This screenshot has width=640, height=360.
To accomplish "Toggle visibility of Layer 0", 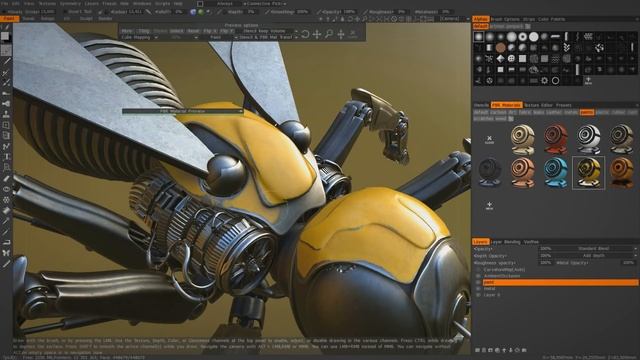I will click(x=478, y=295).
